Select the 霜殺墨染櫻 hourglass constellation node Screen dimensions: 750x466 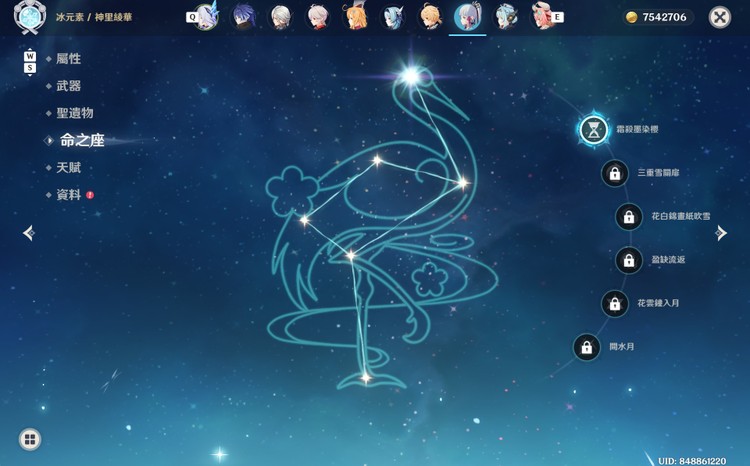coord(594,130)
